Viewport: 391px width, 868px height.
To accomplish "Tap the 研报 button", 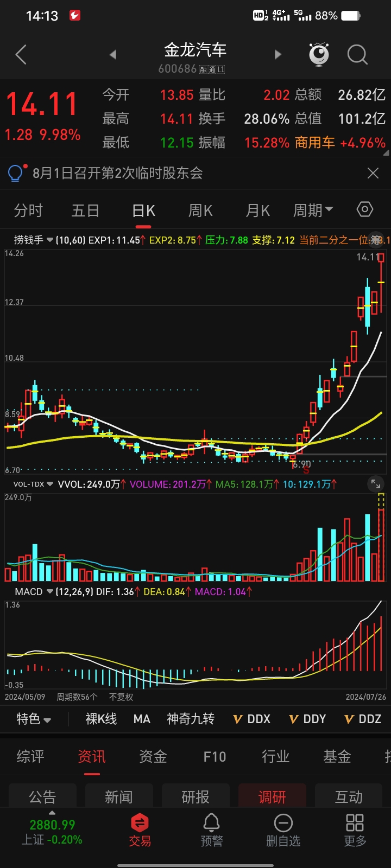I will pos(195,796).
